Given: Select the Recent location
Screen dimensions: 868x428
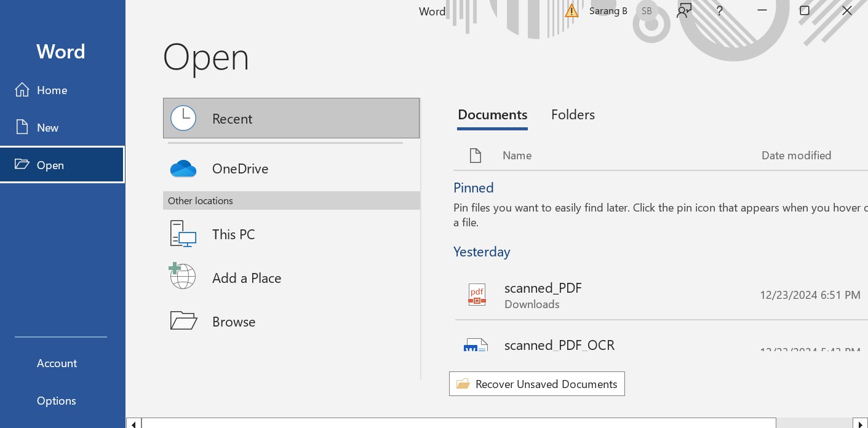Looking at the screenshot, I should click(x=291, y=118).
